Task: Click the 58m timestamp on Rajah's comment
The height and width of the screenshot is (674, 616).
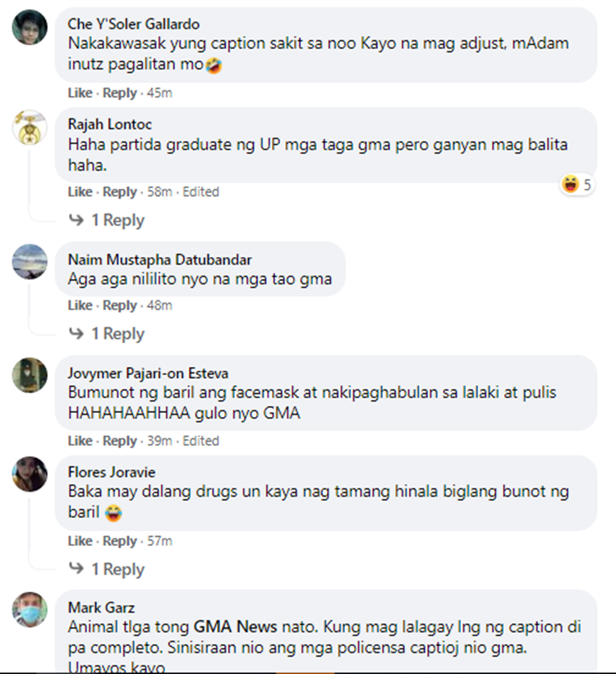Action: (x=159, y=192)
